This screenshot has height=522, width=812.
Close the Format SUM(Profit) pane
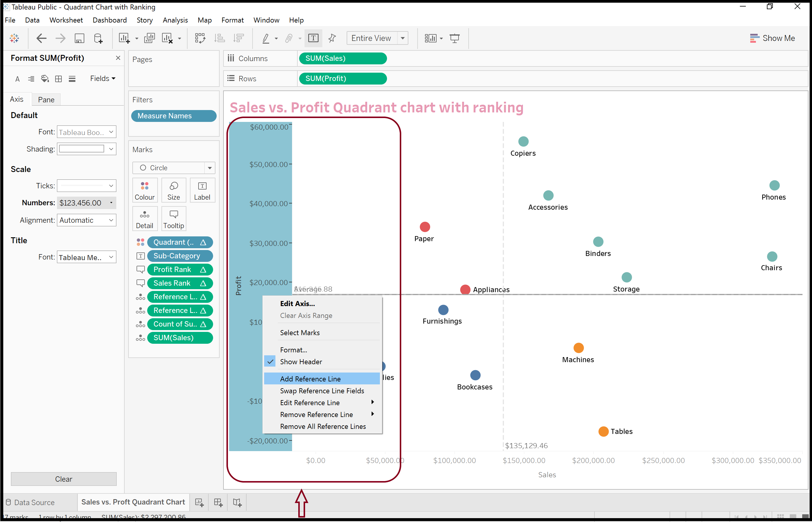pos(118,58)
